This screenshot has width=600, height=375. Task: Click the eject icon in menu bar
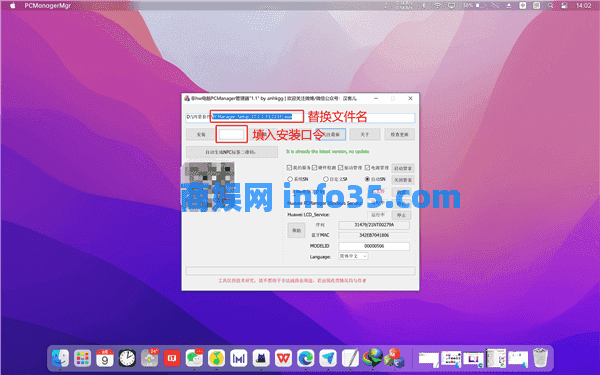click(509, 5)
